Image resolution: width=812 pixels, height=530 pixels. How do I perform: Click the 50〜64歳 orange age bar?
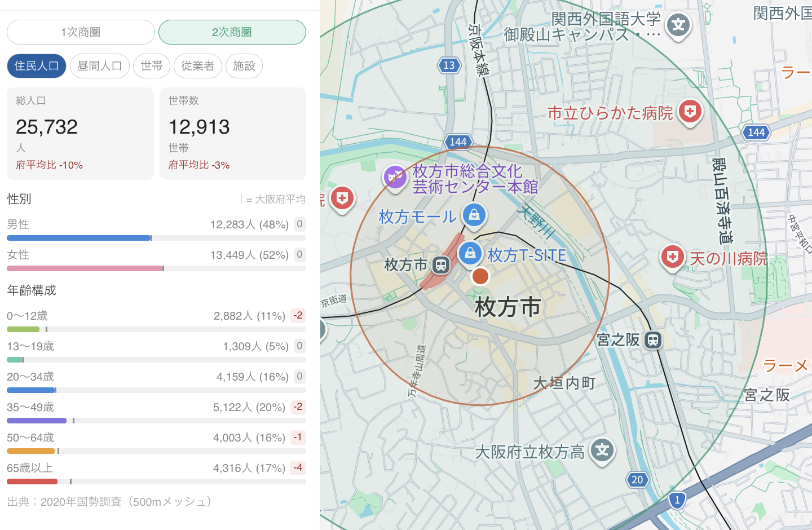[30, 451]
